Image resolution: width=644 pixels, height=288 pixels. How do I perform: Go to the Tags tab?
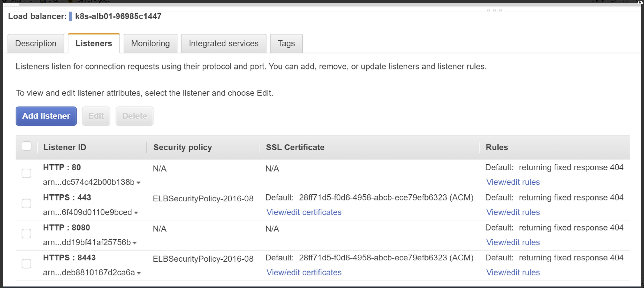[286, 43]
